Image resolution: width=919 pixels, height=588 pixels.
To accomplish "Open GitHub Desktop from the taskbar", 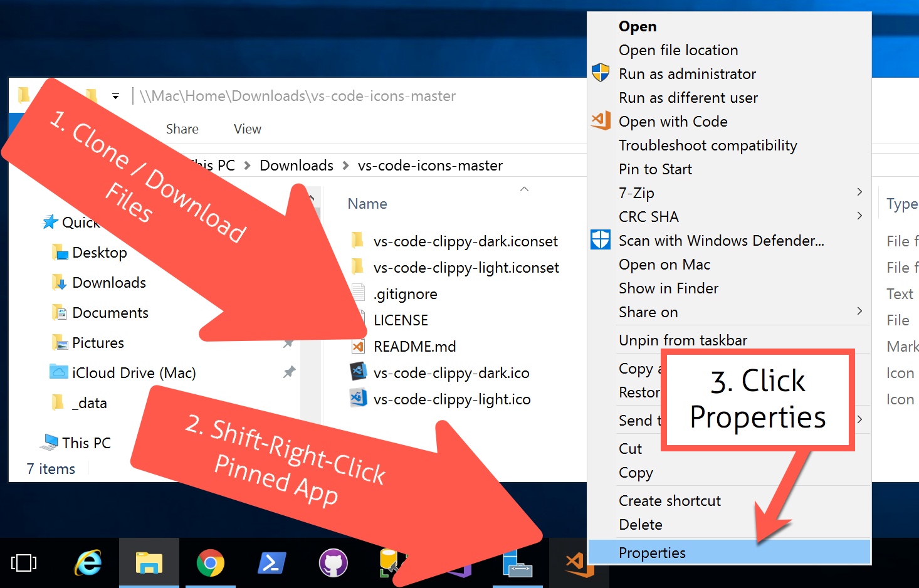I will (333, 563).
